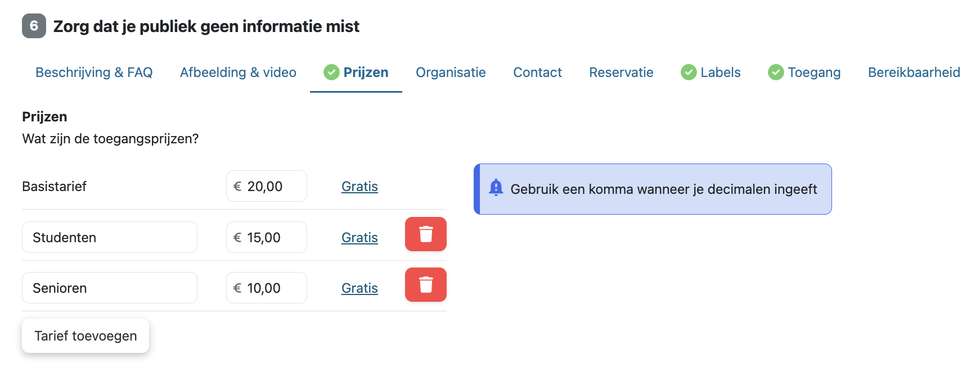This screenshot has height=390, width=980.
Task: Click the Tarief toevoegen button
Action: (x=86, y=336)
